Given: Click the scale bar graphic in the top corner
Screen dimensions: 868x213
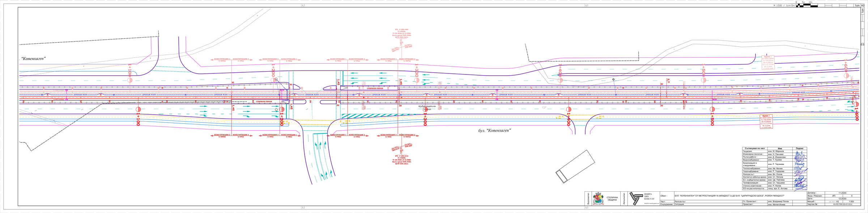Looking at the screenshot, I should pos(807,5).
